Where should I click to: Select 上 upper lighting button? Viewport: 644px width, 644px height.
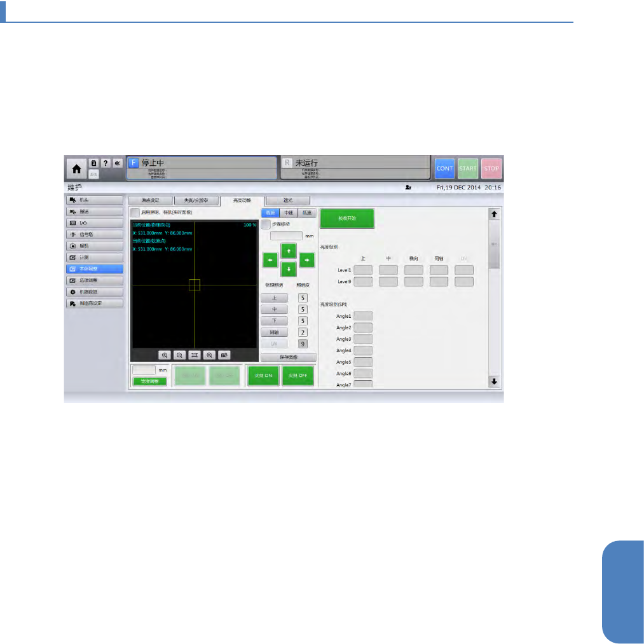click(x=275, y=298)
